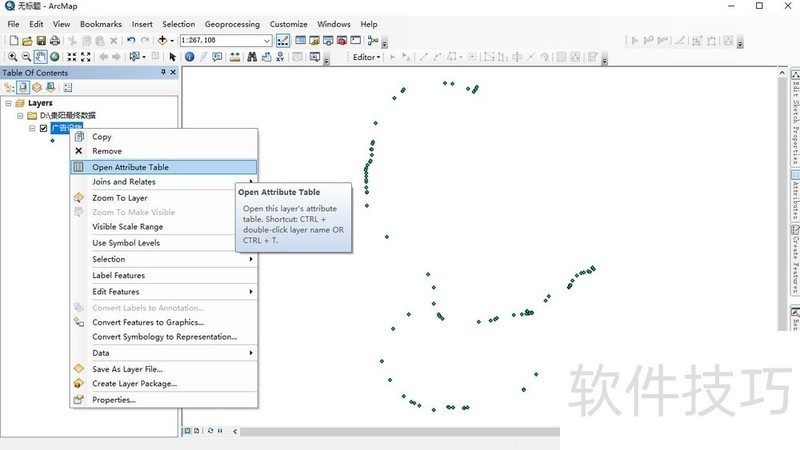The height and width of the screenshot is (450, 800).
Task: Select the Select Elements arrow tool
Action: (172, 57)
